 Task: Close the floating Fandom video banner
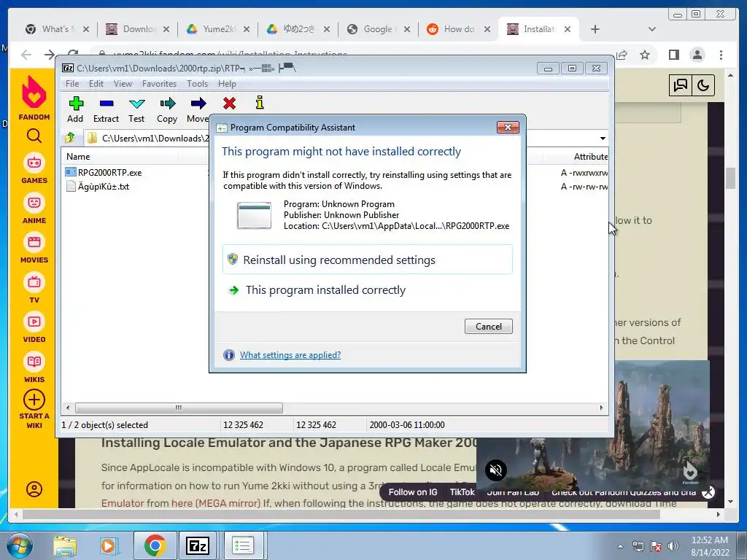pyautogui.click(x=708, y=492)
